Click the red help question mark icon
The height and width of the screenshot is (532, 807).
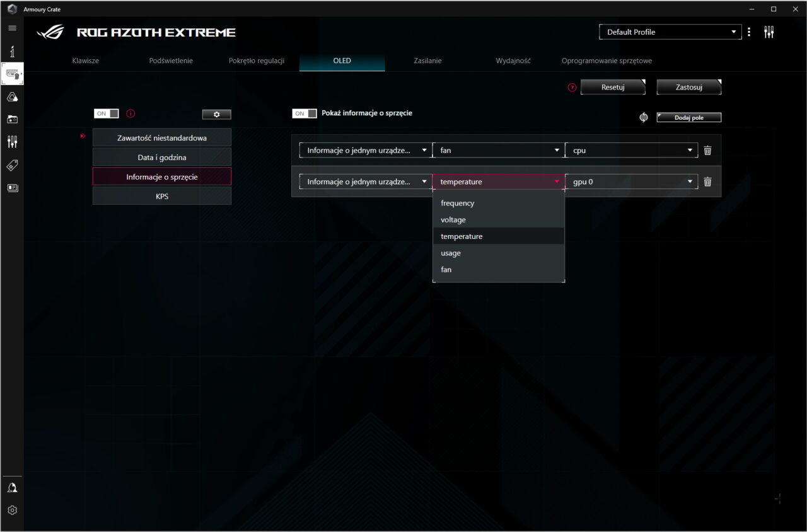(x=572, y=88)
